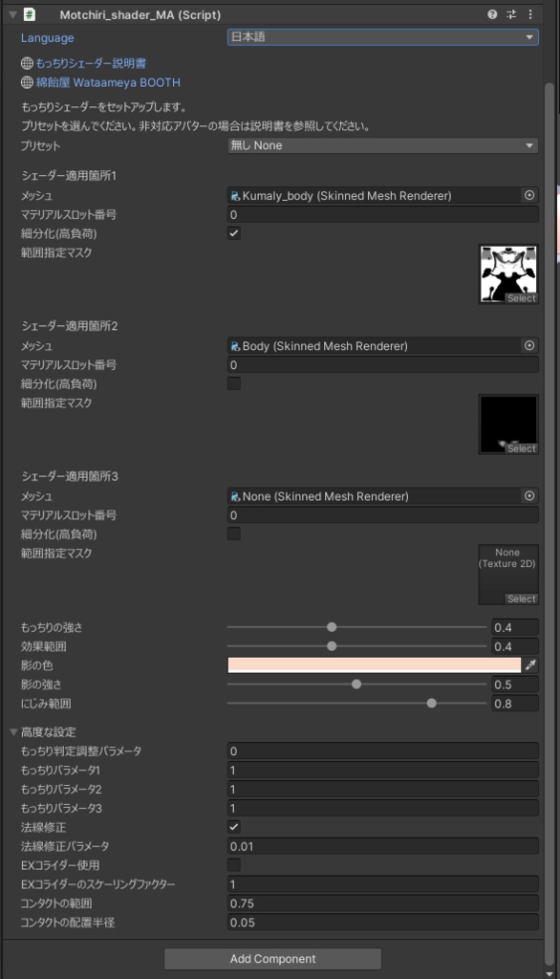Click 法線修正パラメータ field 0.01

click(382, 847)
